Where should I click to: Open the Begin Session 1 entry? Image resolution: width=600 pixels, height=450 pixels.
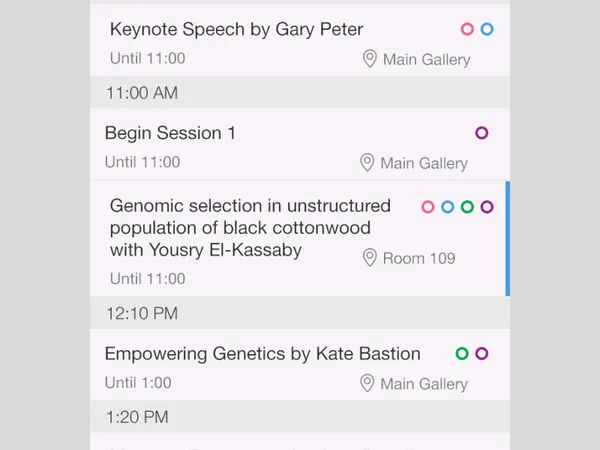click(170, 133)
